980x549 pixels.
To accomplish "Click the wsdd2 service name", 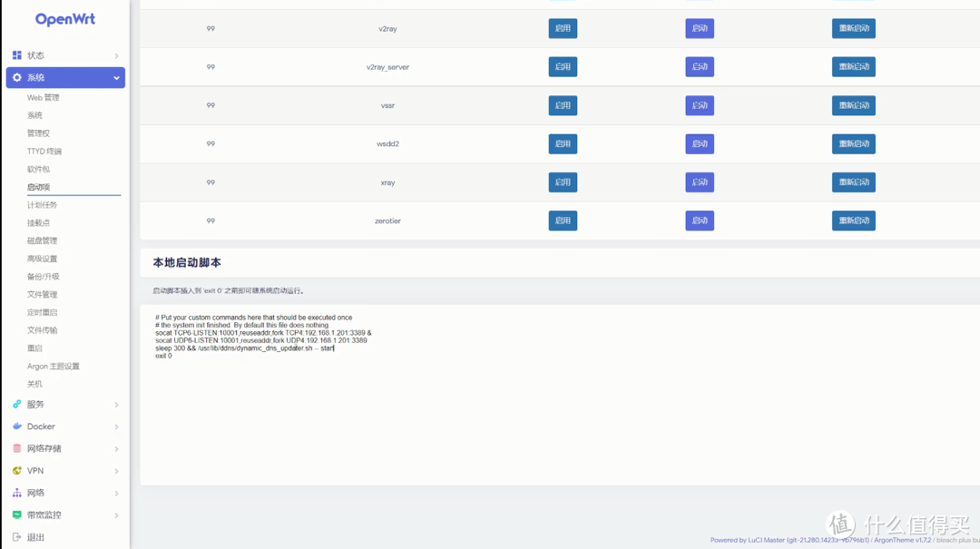I will coord(387,143).
